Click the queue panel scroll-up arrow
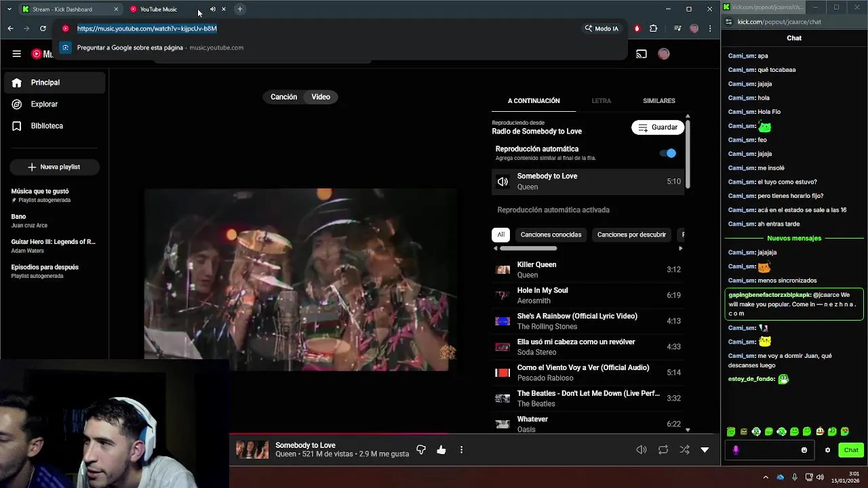The height and width of the screenshot is (488, 868). [x=688, y=117]
